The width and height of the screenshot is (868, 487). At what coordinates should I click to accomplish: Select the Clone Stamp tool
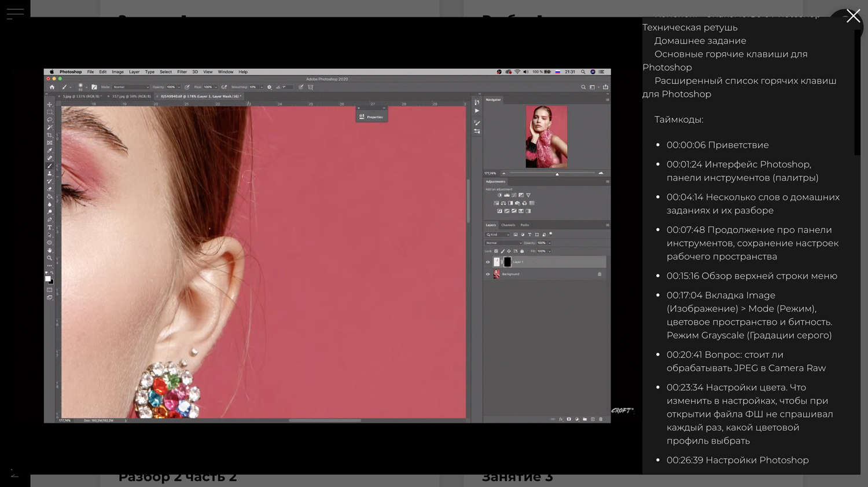coord(50,173)
